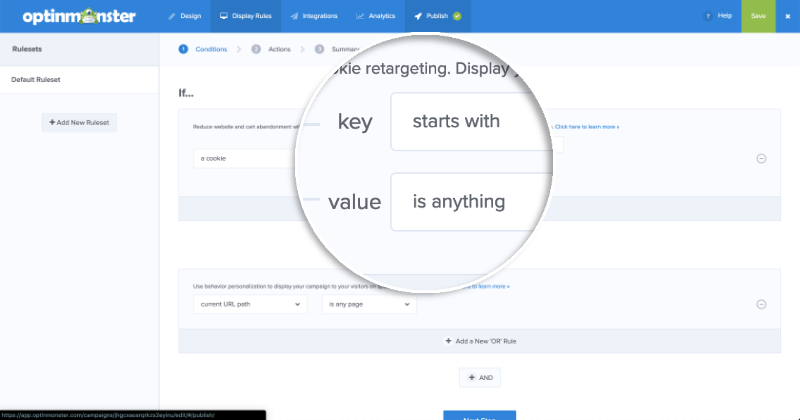Remove URL path rule with minus icon

[761, 304]
